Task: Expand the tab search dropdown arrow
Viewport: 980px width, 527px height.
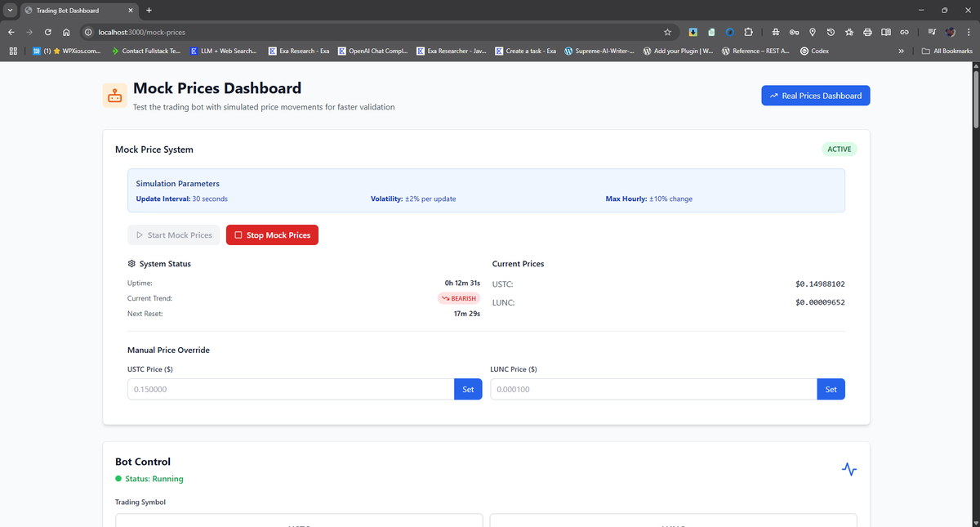Action: pyautogui.click(x=10, y=11)
